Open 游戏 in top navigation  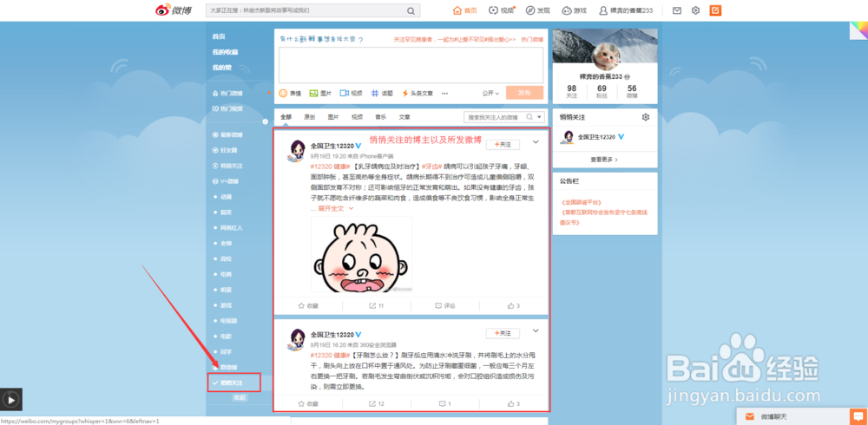[x=574, y=10]
